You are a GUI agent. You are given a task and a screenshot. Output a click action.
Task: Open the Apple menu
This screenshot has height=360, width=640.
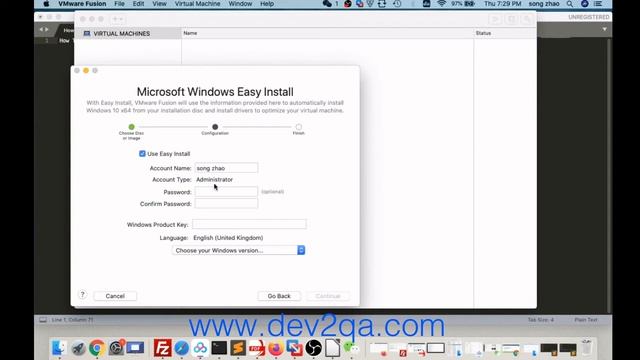tap(47, 4)
